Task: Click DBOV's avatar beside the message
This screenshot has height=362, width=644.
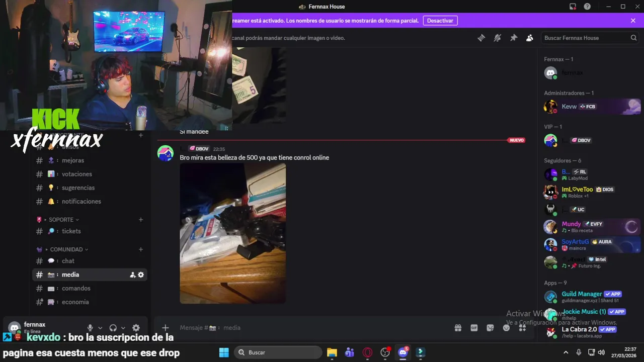Action: pyautogui.click(x=166, y=153)
